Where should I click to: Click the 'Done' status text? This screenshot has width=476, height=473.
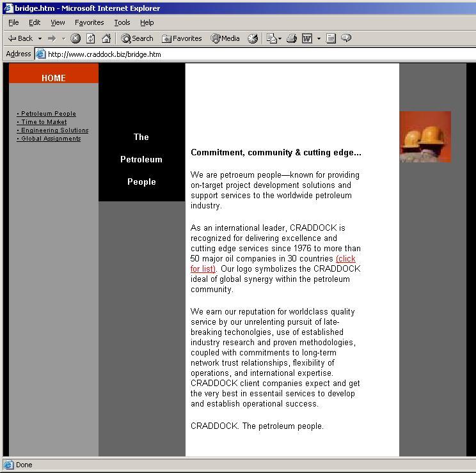coord(24,465)
